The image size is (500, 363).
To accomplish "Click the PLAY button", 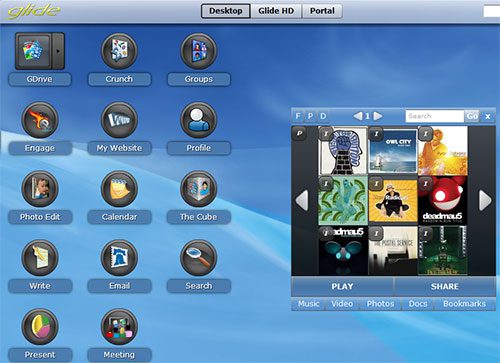I will coord(342,286).
